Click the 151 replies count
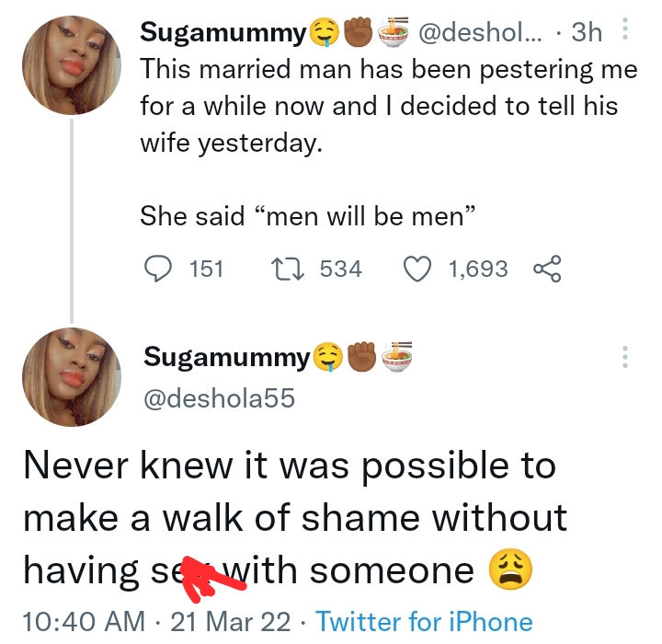Screen dimensions: 662x644 [206, 269]
